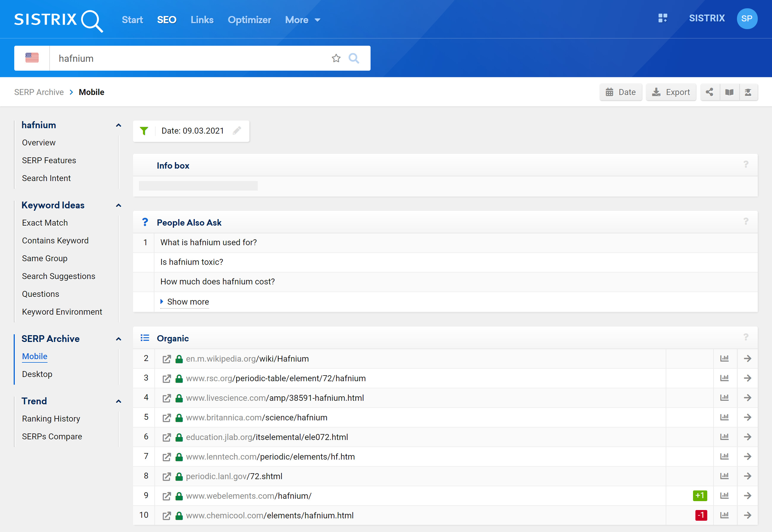This screenshot has height=532, width=772.
Task: Select Mobile under SERP Archive
Action: coord(35,356)
